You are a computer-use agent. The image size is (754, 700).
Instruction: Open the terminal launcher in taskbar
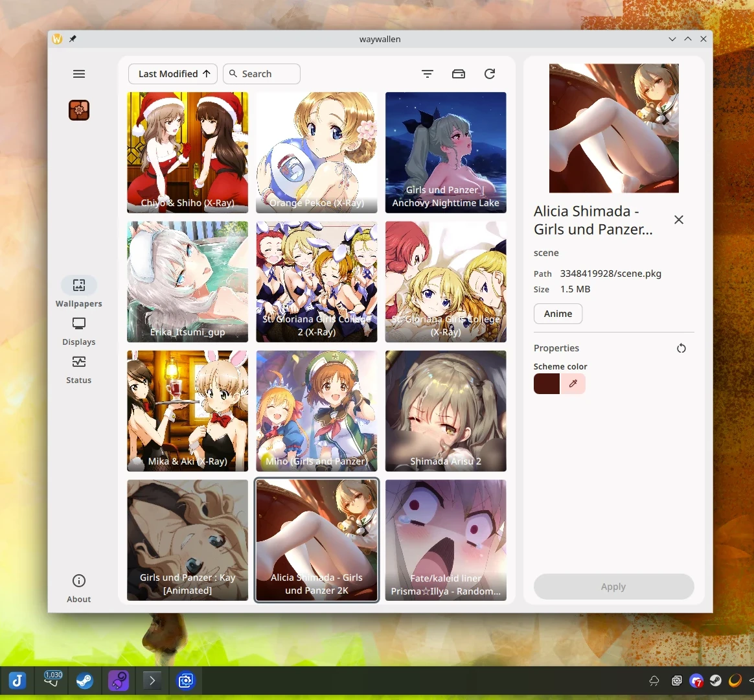coord(152,681)
